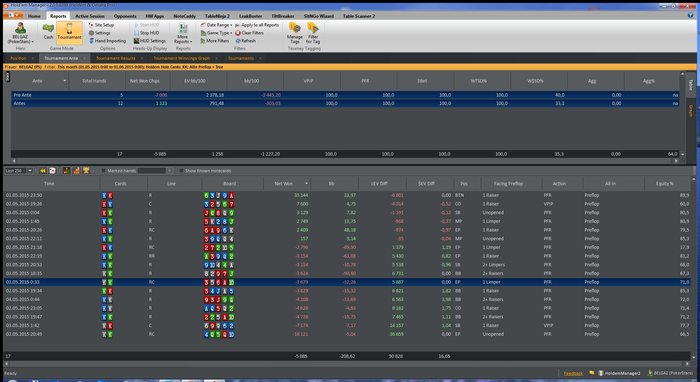This screenshot has width=700, height=382.
Task: Click the trophy icon in hands toolbar
Action: pos(86,171)
